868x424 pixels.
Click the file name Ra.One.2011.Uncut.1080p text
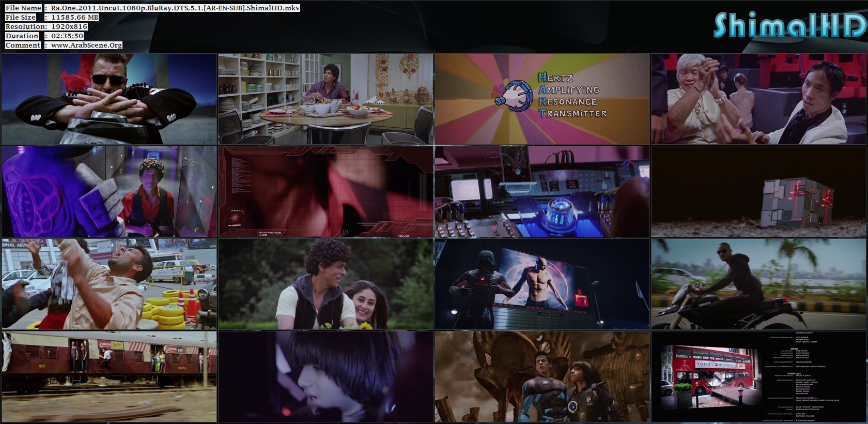[176, 8]
